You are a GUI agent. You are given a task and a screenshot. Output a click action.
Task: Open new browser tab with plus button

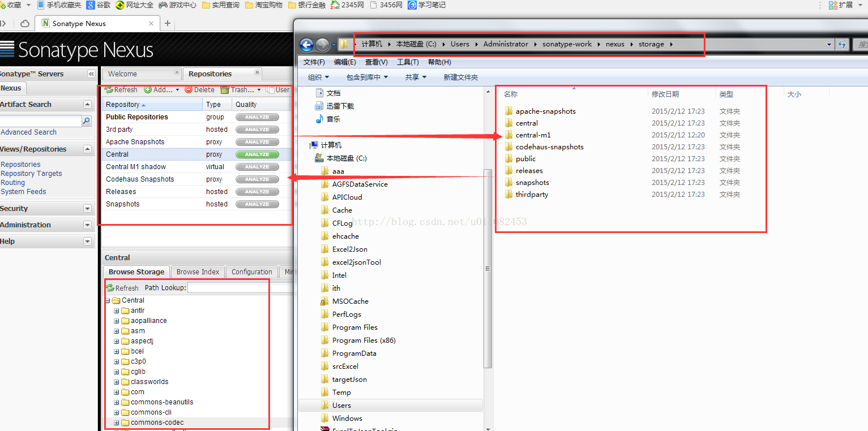[168, 24]
